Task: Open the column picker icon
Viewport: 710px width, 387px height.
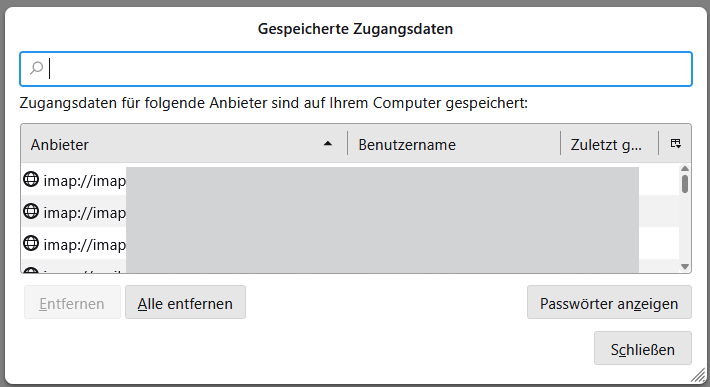Action: tap(676, 144)
